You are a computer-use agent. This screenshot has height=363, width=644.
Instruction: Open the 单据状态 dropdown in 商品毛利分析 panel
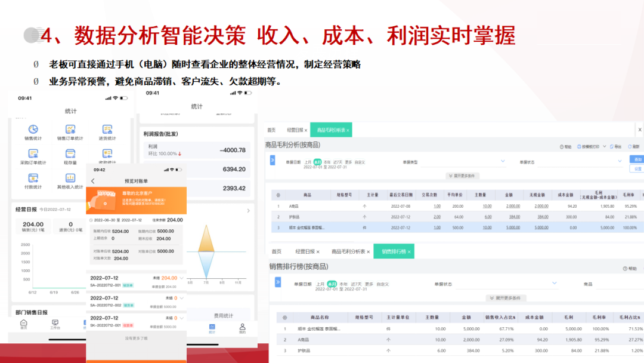580,162
